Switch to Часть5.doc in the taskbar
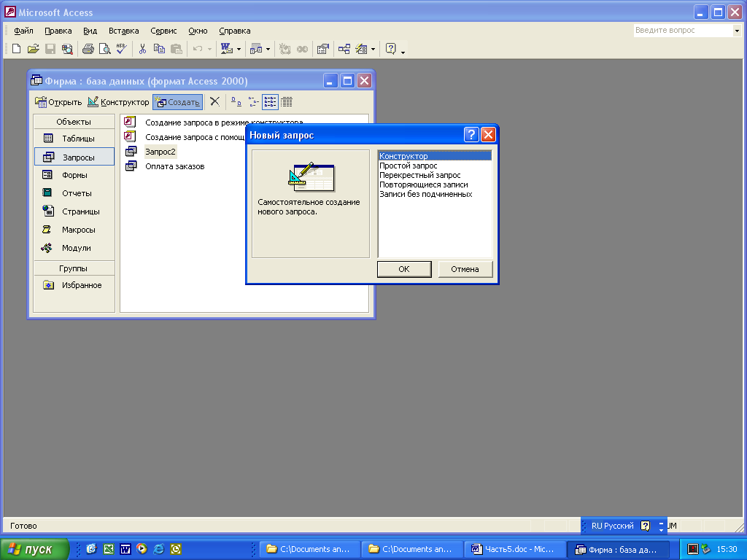 (514, 549)
